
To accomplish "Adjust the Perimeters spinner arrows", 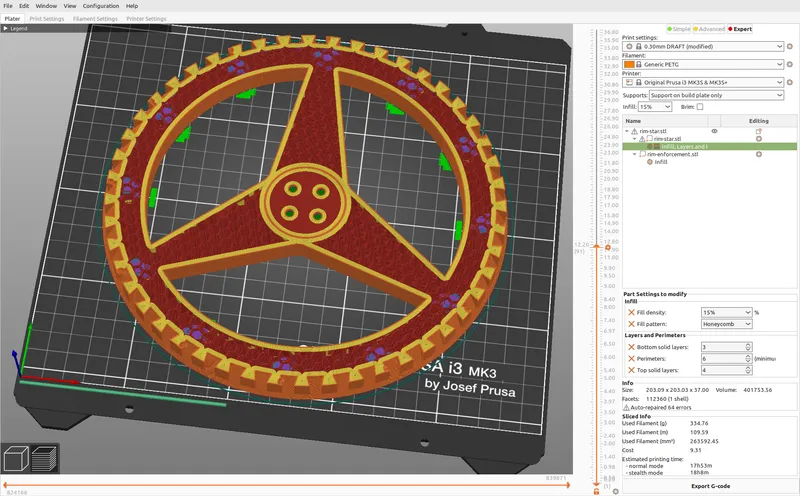I will pos(748,359).
